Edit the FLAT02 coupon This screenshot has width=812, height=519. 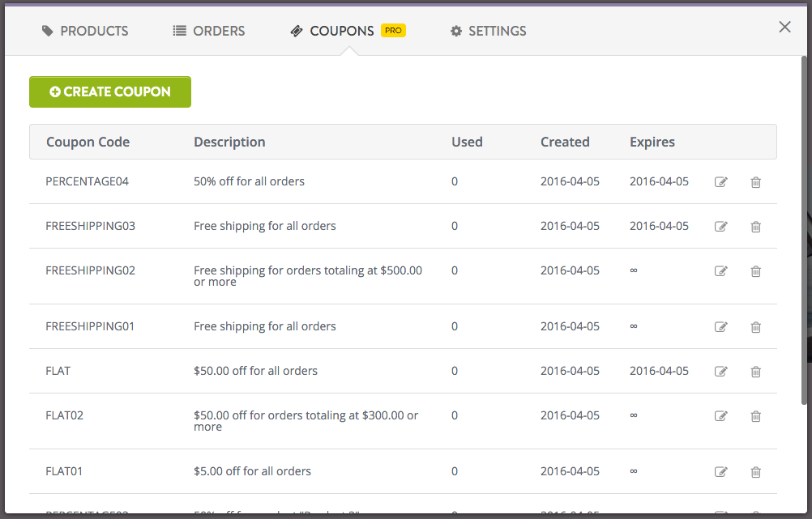coord(720,415)
